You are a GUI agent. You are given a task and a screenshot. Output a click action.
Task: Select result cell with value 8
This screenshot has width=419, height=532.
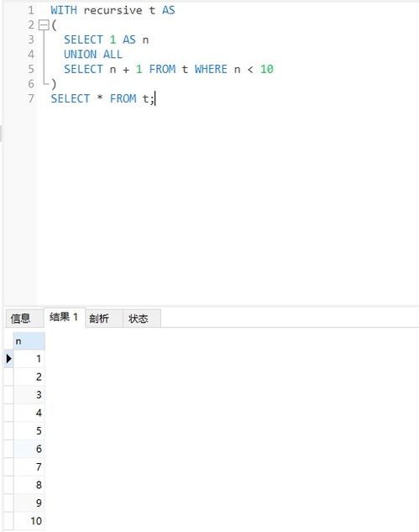click(x=29, y=485)
